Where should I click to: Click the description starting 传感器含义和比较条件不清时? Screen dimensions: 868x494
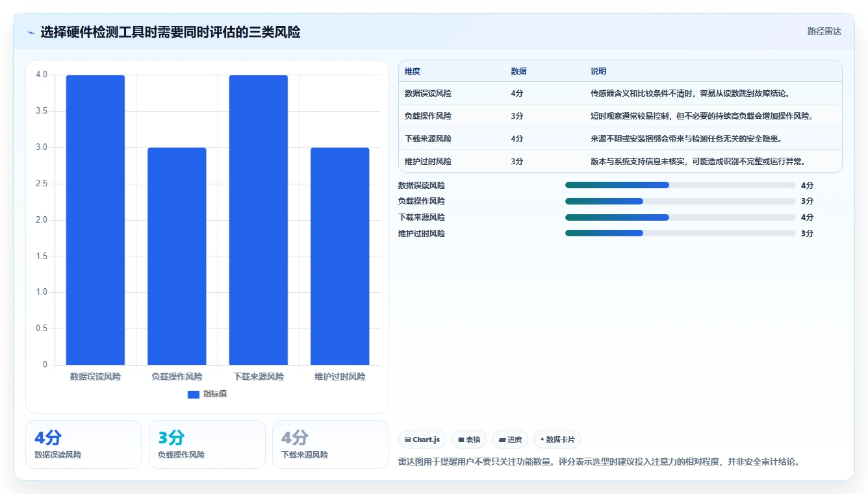[690, 93]
